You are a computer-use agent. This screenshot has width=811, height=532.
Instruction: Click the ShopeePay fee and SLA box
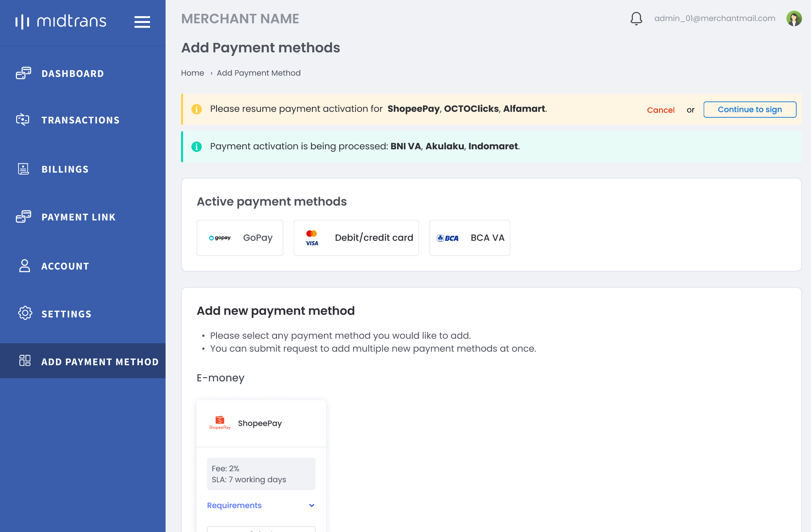point(261,474)
